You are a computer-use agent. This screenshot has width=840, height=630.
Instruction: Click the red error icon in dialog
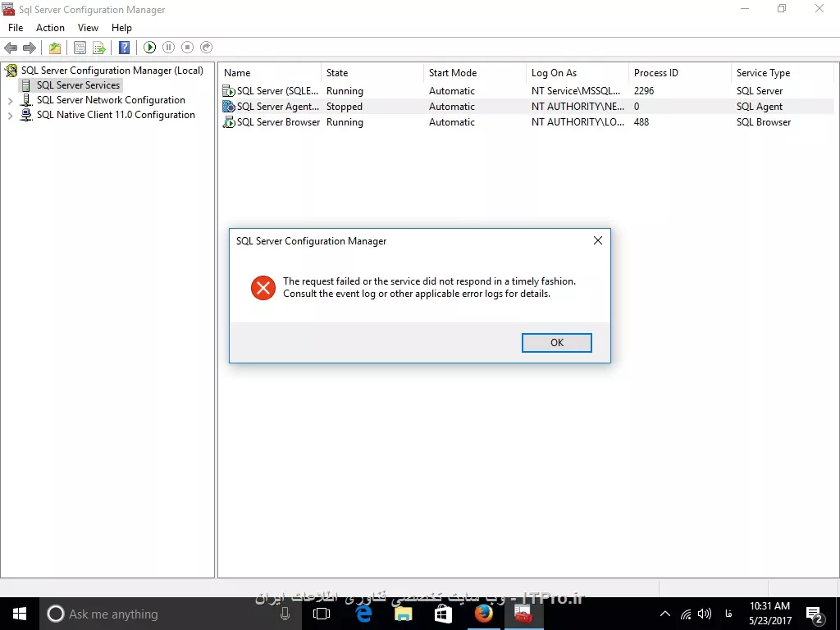pyautogui.click(x=263, y=288)
